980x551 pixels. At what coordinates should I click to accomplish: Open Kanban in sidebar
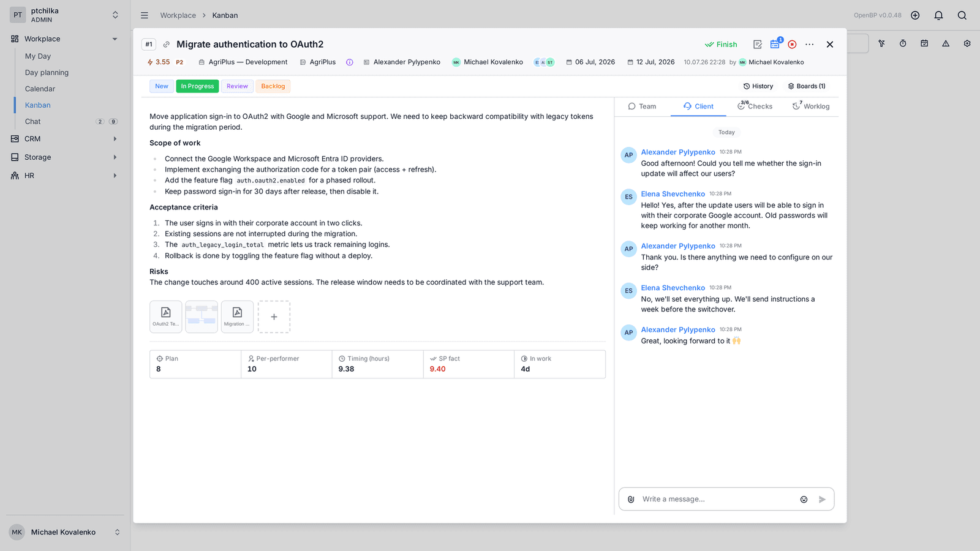(x=38, y=105)
